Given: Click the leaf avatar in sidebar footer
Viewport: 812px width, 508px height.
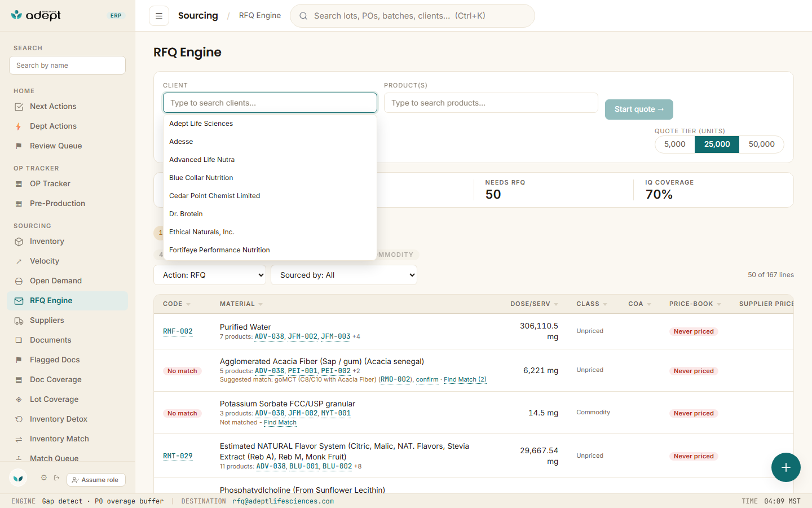Looking at the screenshot, I should click(x=18, y=478).
